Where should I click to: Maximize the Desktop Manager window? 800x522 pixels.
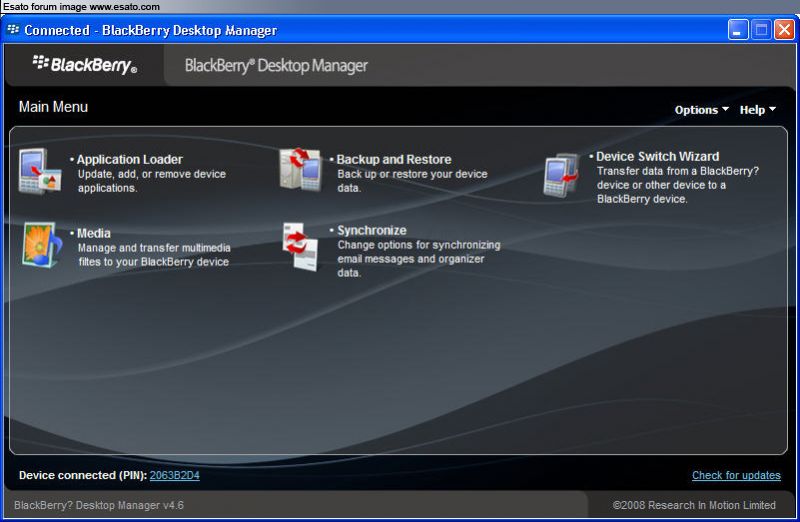pyautogui.click(x=761, y=30)
